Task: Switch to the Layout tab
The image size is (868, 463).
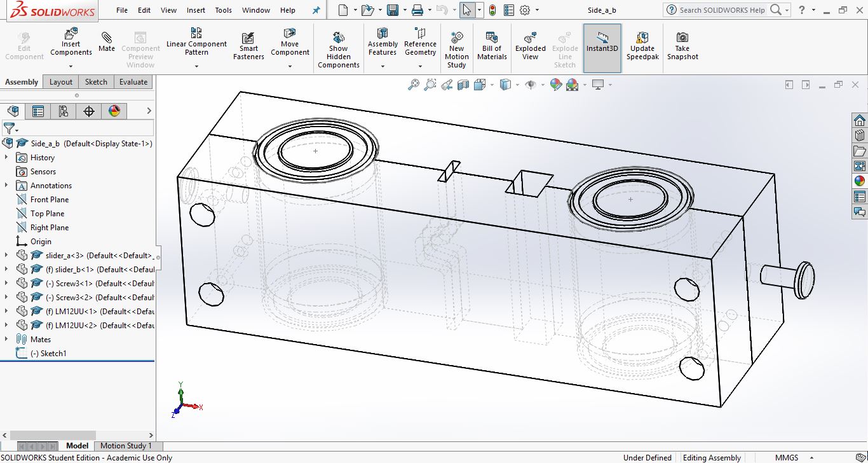Action: [x=61, y=82]
